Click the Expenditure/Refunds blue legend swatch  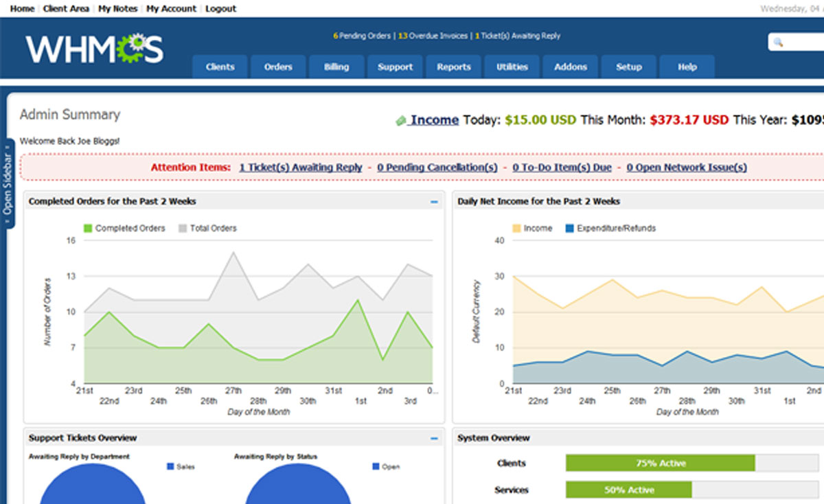(569, 228)
